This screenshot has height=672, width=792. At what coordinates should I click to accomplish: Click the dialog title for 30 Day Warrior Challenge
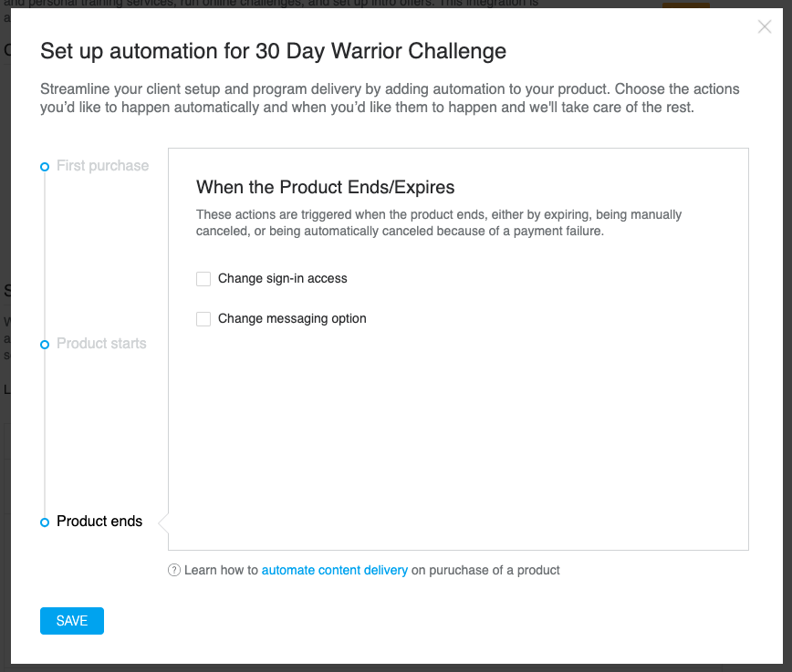[x=273, y=51]
